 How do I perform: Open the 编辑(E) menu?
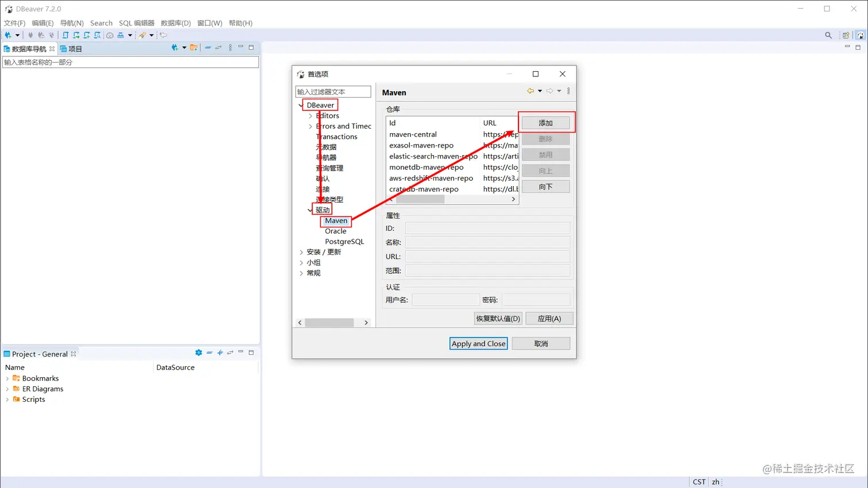pyautogui.click(x=42, y=23)
